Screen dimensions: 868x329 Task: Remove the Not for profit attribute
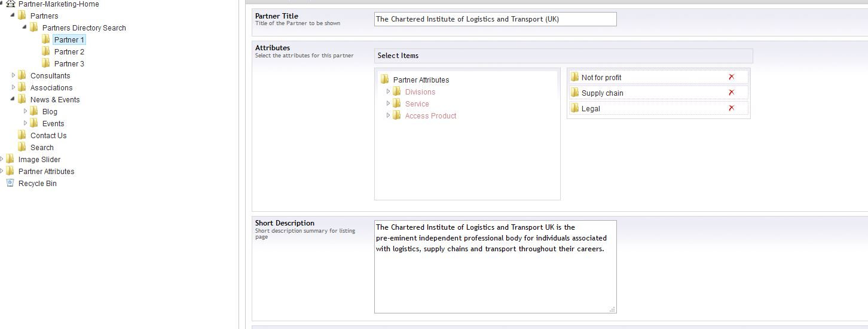(x=731, y=77)
